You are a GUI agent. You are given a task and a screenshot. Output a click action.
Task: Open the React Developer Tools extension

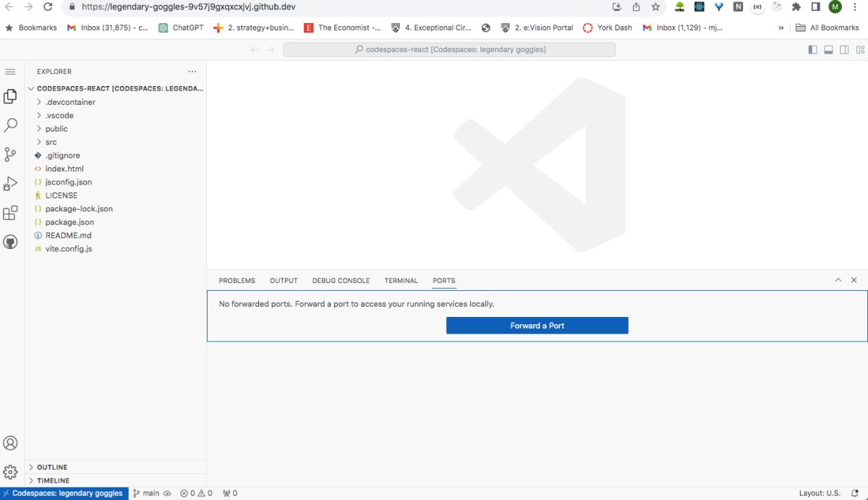(x=699, y=7)
